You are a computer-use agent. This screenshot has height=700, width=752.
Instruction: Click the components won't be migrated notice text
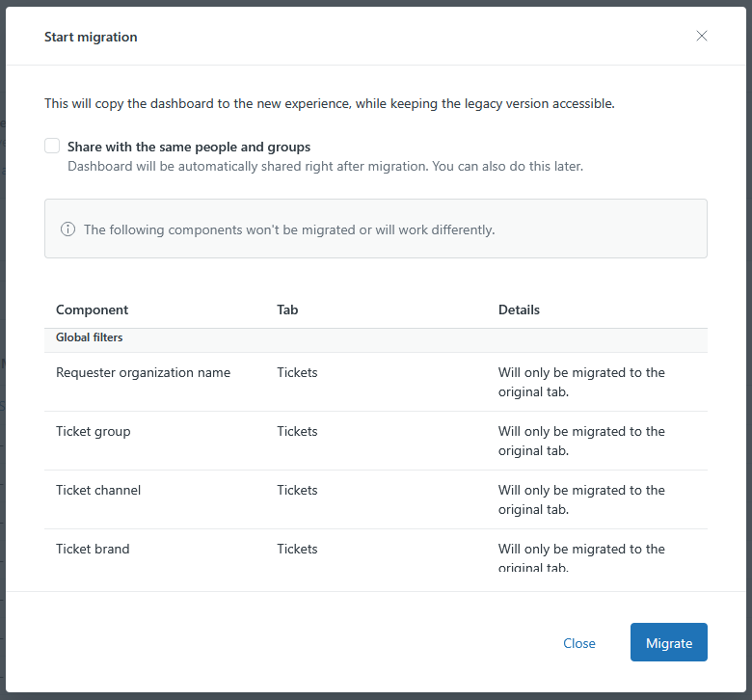(289, 230)
